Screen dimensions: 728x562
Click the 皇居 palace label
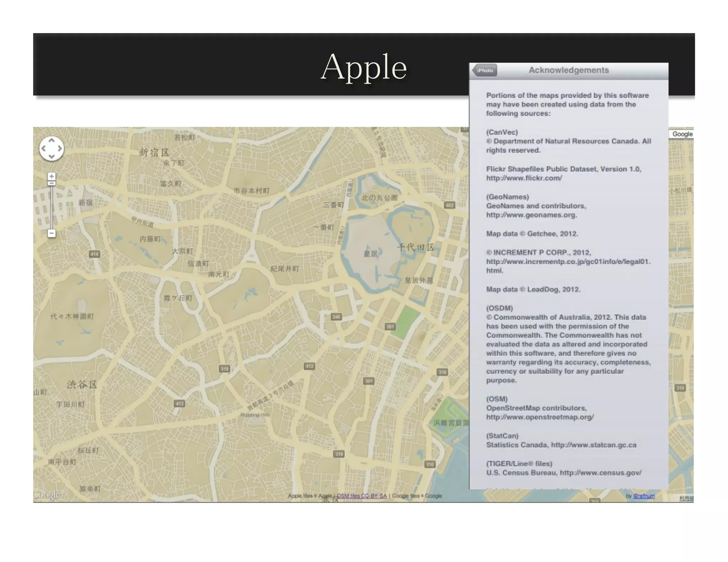click(370, 254)
